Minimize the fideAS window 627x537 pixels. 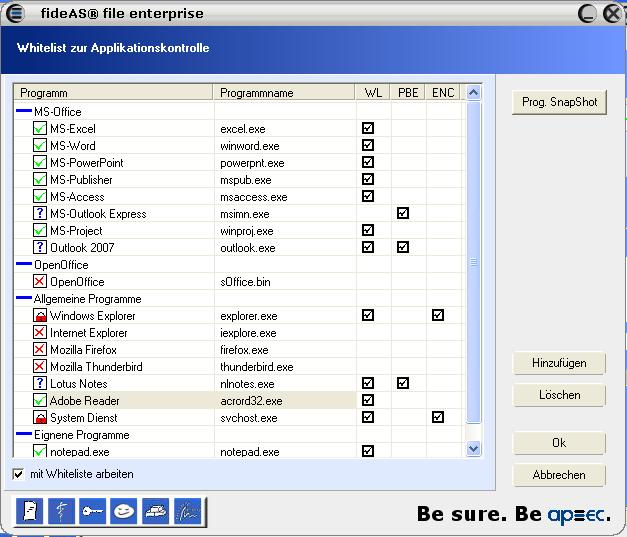point(587,14)
